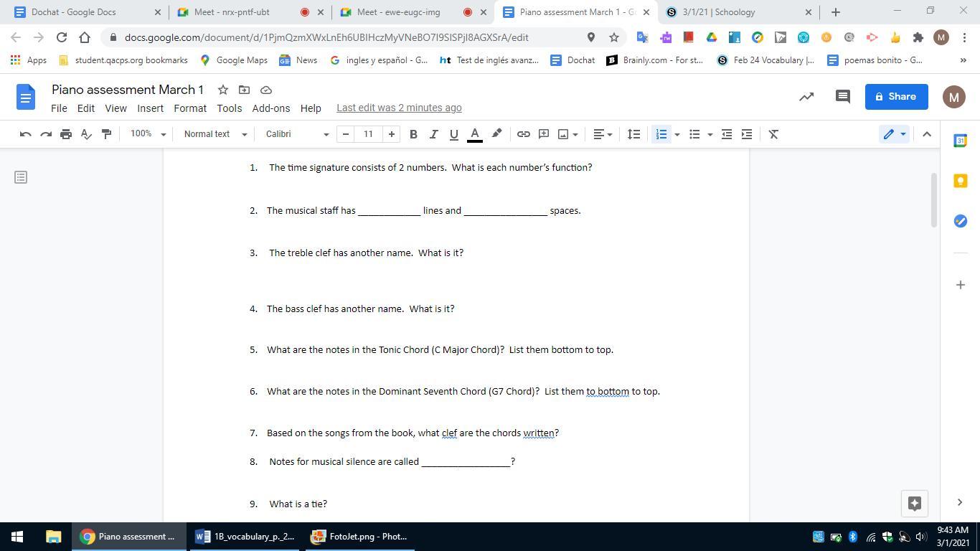This screenshot has height=551, width=980.
Task: Click the blue Share button
Action: pyautogui.click(x=896, y=97)
